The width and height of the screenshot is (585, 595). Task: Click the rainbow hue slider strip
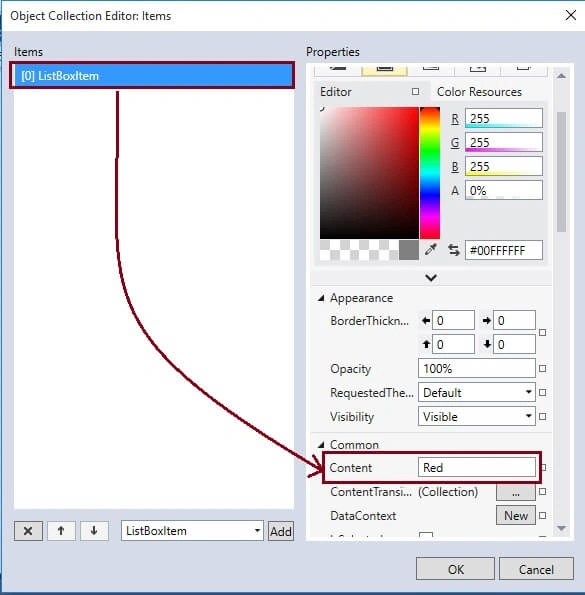(x=430, y=173)
